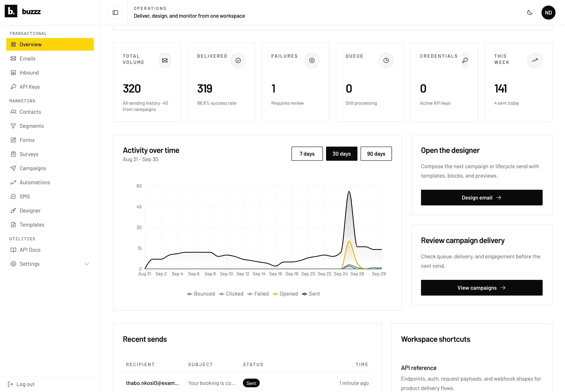Toggle the Clicked legend series
The image size is (565, 392).
point(231,294)
